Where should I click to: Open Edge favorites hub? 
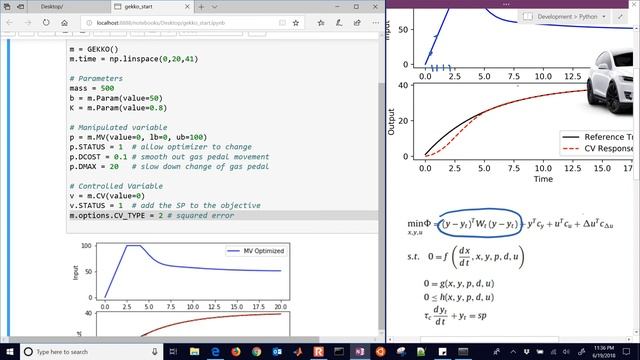(x=321, y=23)
